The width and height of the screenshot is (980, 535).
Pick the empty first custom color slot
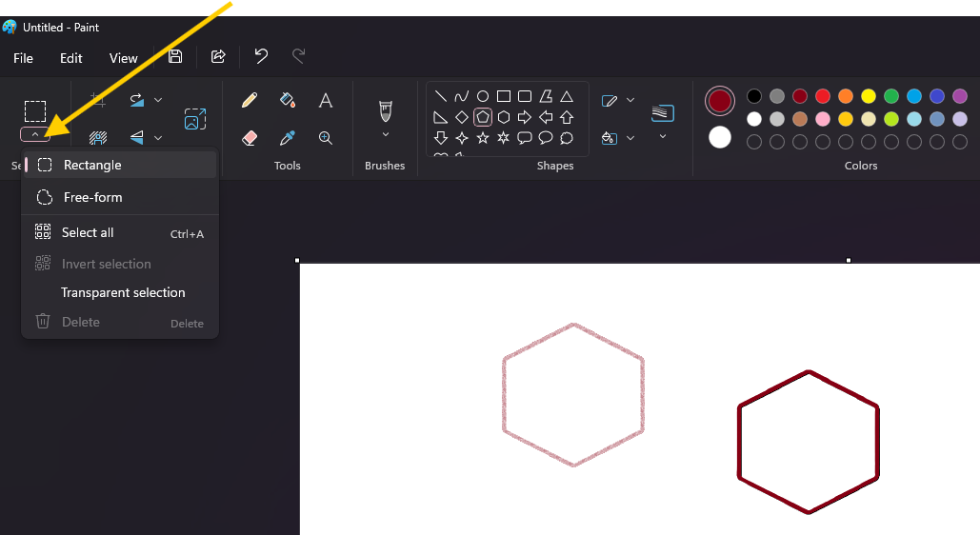(x=754, y=142)
